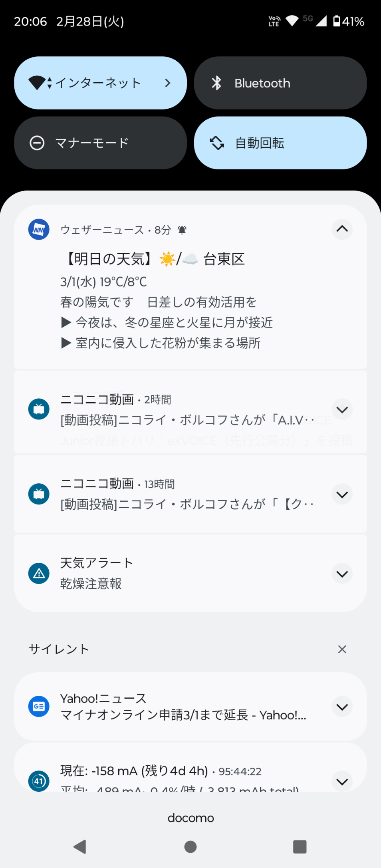Viewport: 381px width, 868px height.
Task: Expand the battery current -158 mA notification
Action: (x=342, y=782)
